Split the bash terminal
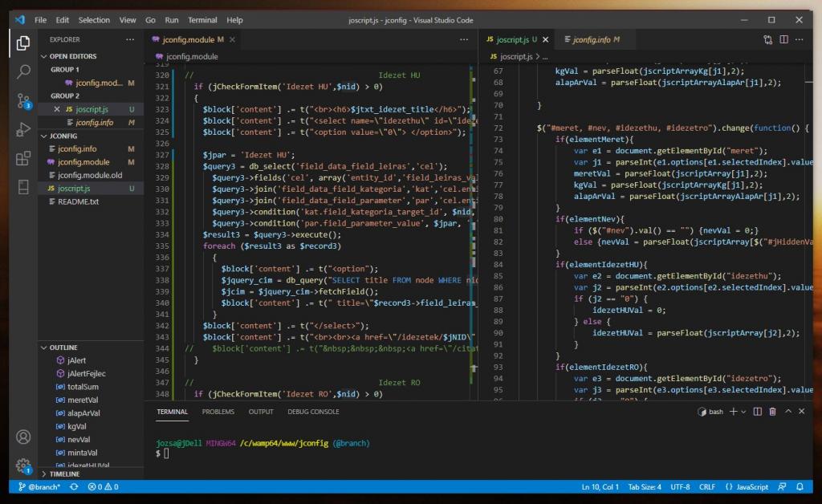This screenshot has width=822, height=504. [x=758, y=412]
